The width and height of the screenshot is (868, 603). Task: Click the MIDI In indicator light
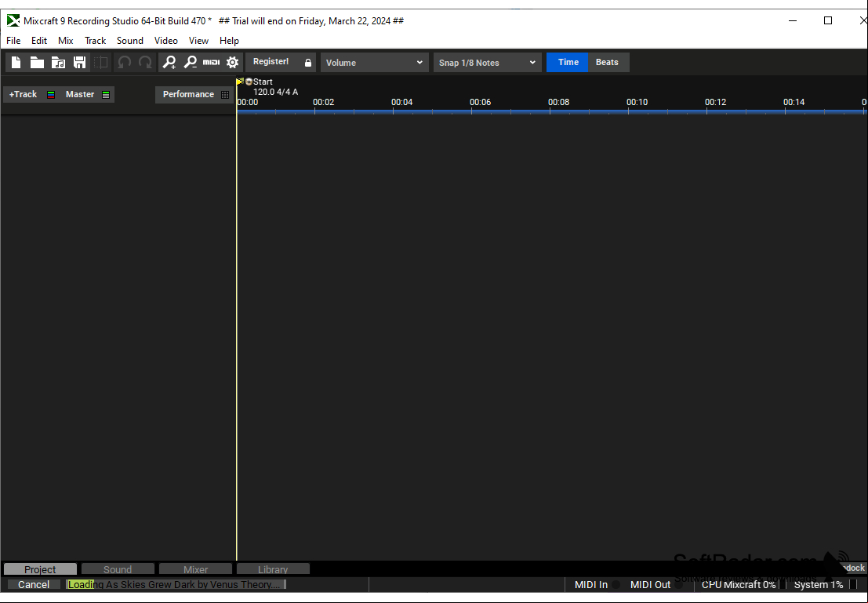616,585
